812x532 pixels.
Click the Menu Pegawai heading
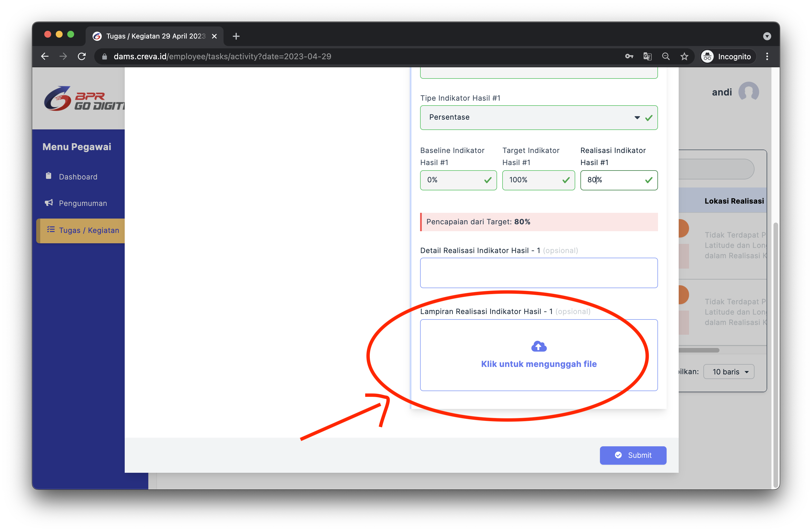point(77,147)
